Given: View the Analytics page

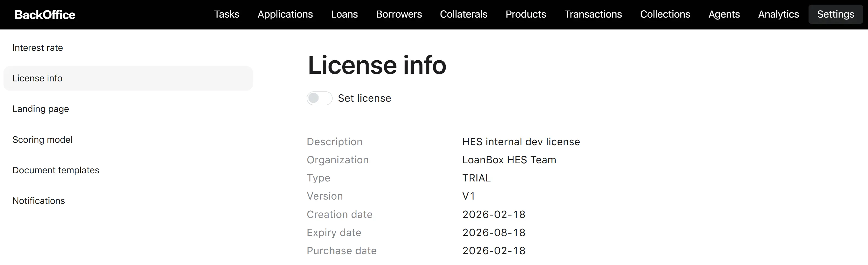Looking at the screenshot, I should [778, 14].
